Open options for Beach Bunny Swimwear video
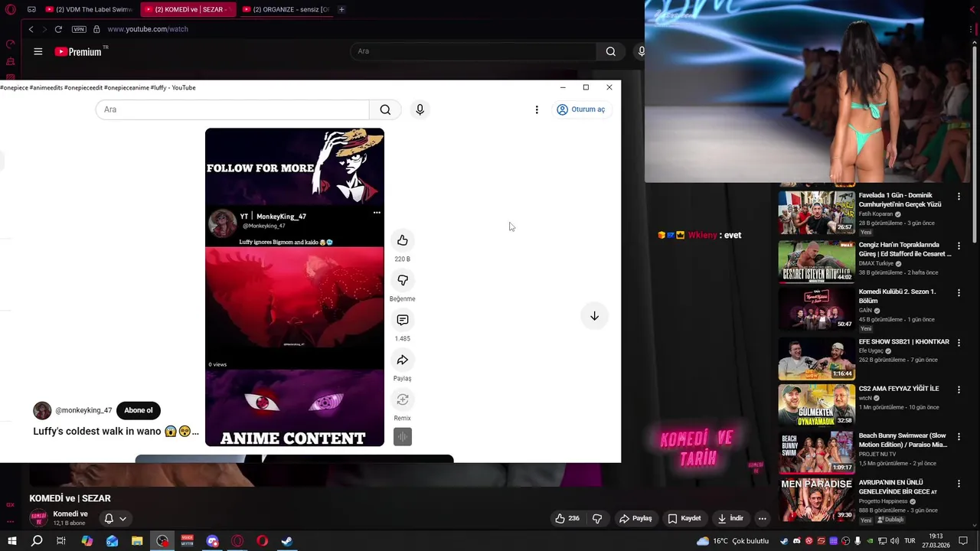 pos(959,437)
